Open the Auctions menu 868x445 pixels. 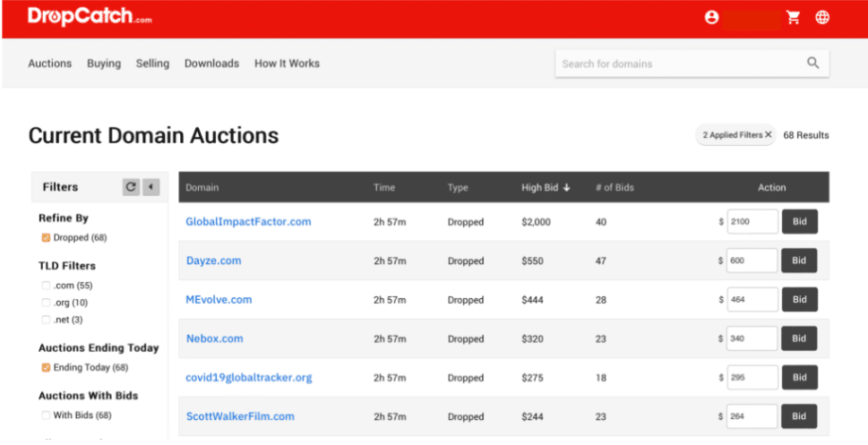click(50, 64)
